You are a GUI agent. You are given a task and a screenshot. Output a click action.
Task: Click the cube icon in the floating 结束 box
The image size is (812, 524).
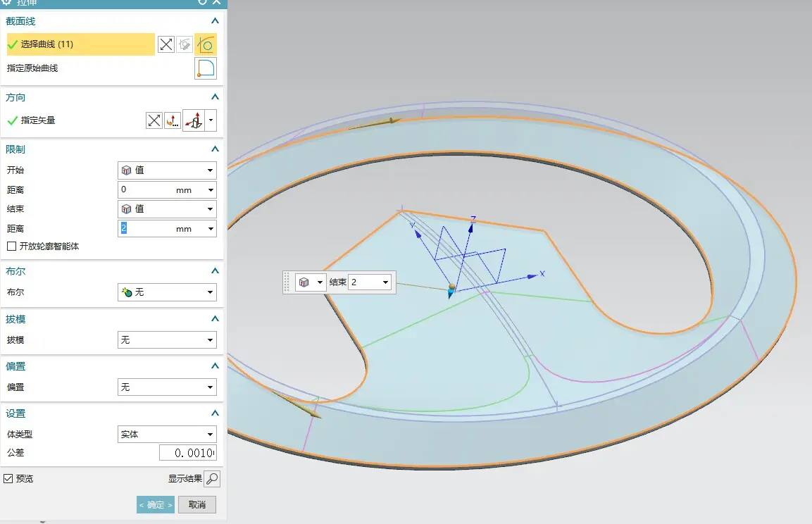coord(304,282)
